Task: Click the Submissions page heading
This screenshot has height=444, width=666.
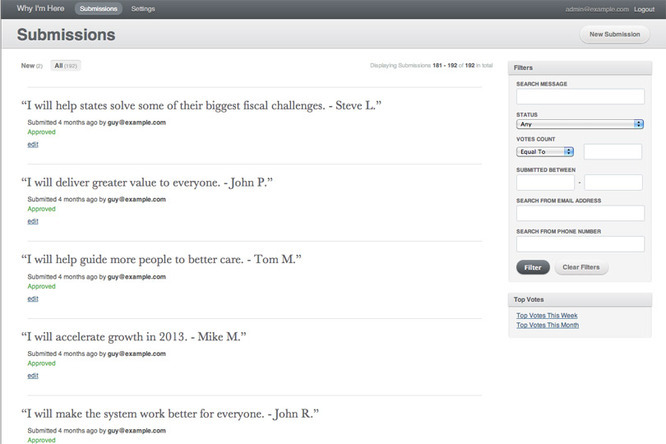Action: 66,34
